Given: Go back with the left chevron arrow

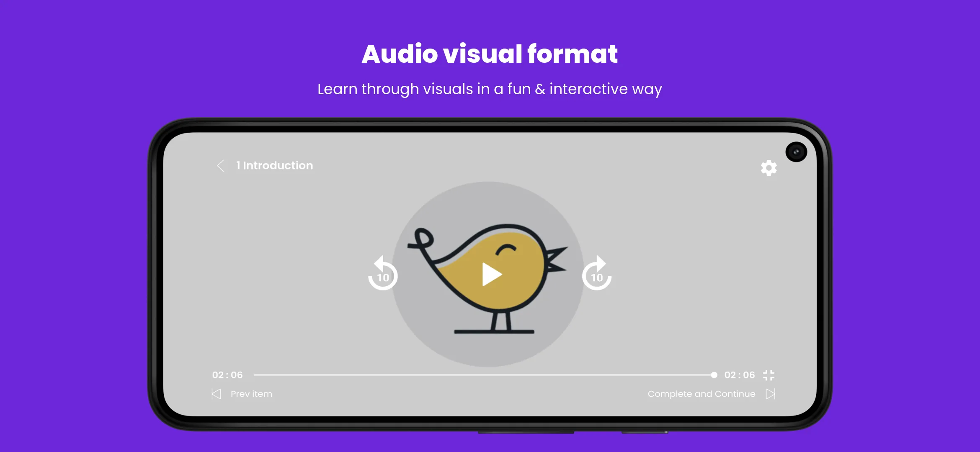Looking at the screenshot, I should (220, 166).
